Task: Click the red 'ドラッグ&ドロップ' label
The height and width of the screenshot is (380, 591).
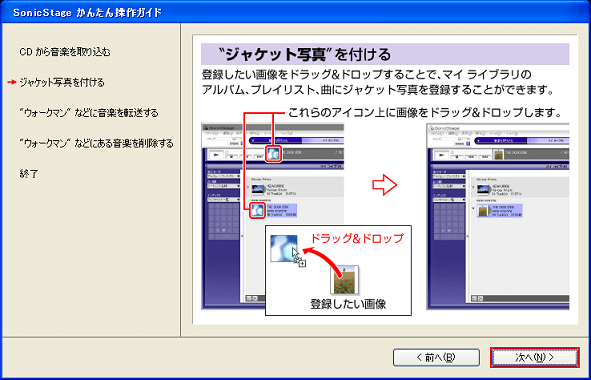Action: pyautogui.click(x=357, y=238)
